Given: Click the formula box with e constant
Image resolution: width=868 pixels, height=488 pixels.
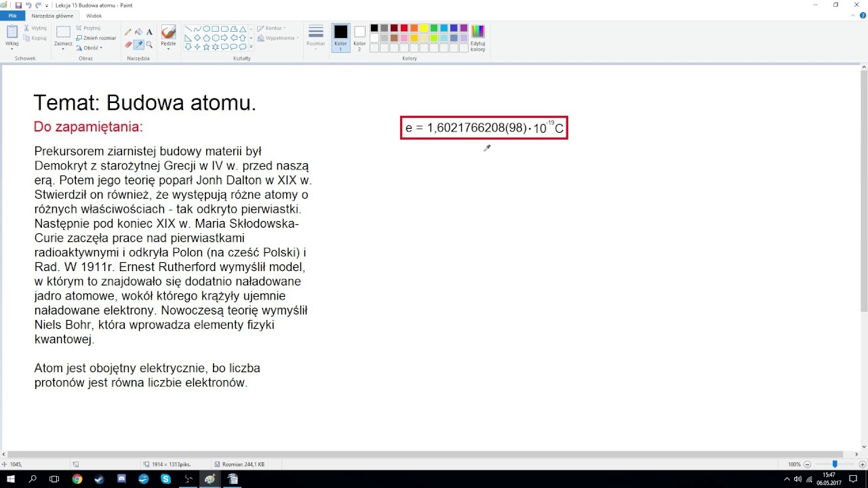Looking at the screenshot, I should [x=484, y=127].
